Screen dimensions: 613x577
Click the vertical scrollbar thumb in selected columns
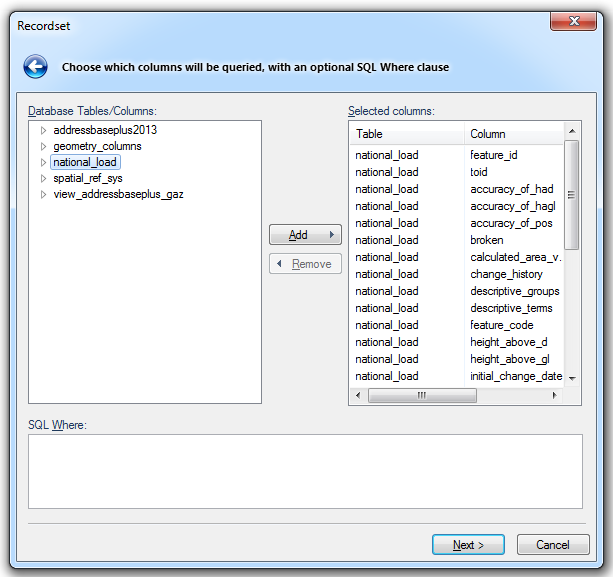click(x=572, y=195)
